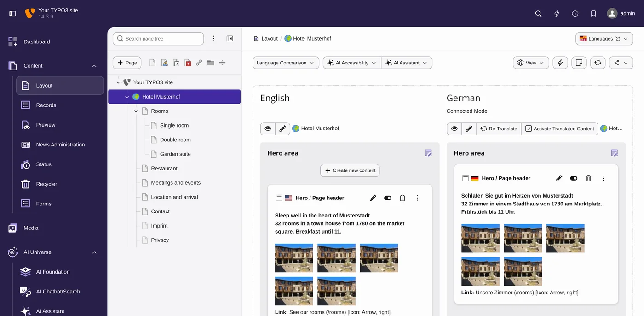Open more options for German Hero element
Screen dimensions: 644x316
point(603,178)
